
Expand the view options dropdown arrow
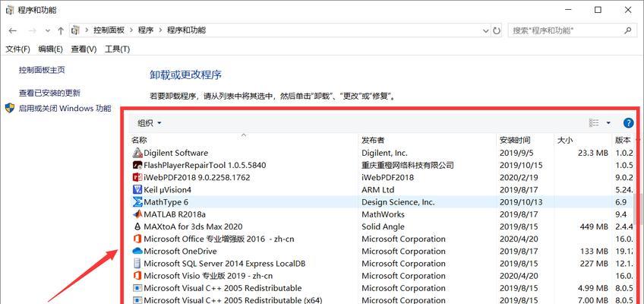tap(608, 123)
